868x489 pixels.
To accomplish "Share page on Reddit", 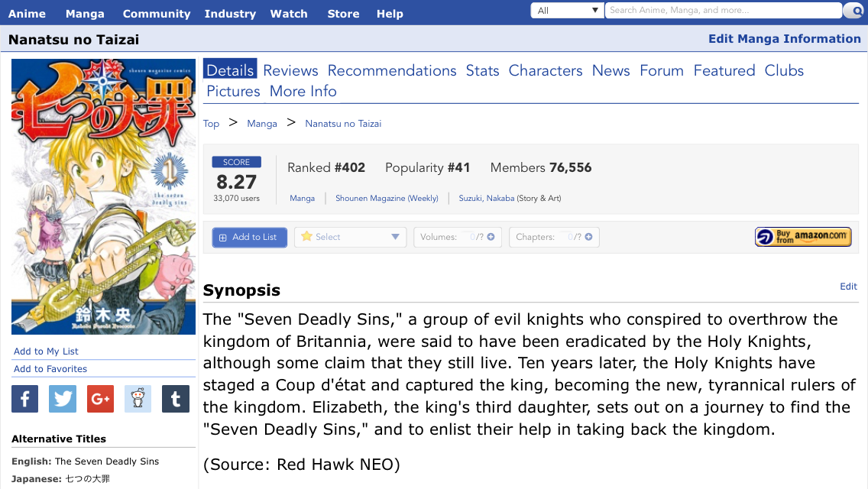I will point(138,399).
